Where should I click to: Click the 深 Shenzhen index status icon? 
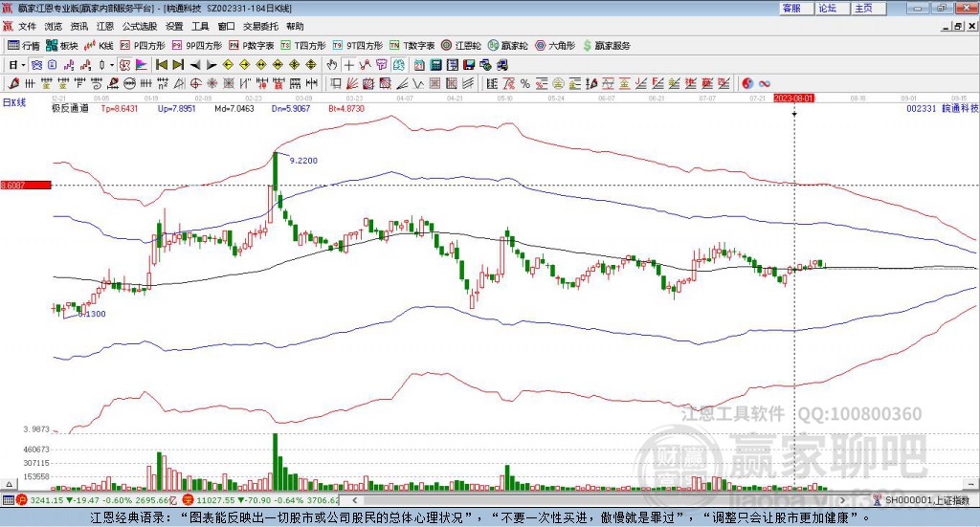(188, 500)
